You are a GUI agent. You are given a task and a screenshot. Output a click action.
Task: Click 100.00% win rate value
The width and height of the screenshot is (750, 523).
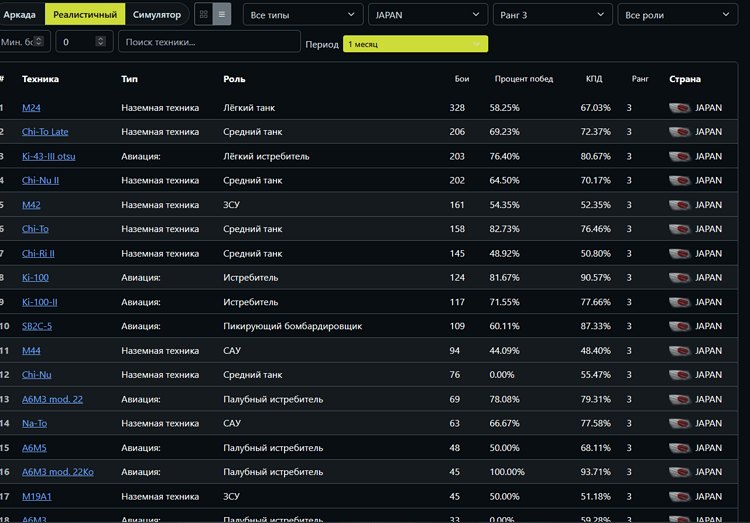click(507, 472)
